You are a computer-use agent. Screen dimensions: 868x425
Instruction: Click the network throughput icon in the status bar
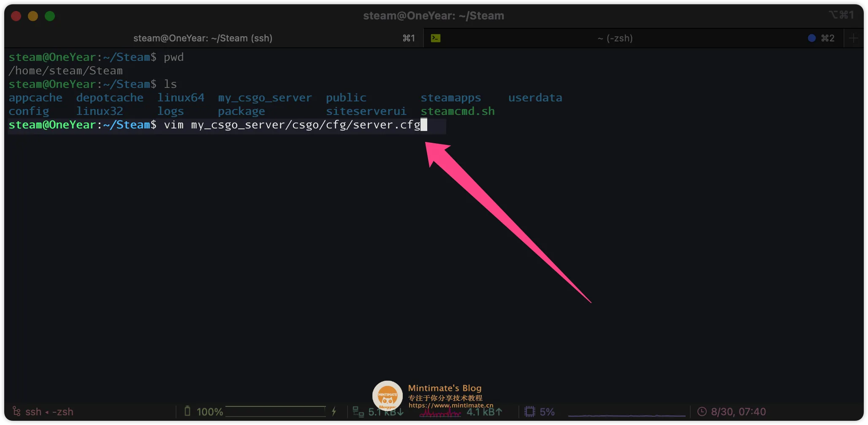[x=358, y=411]
